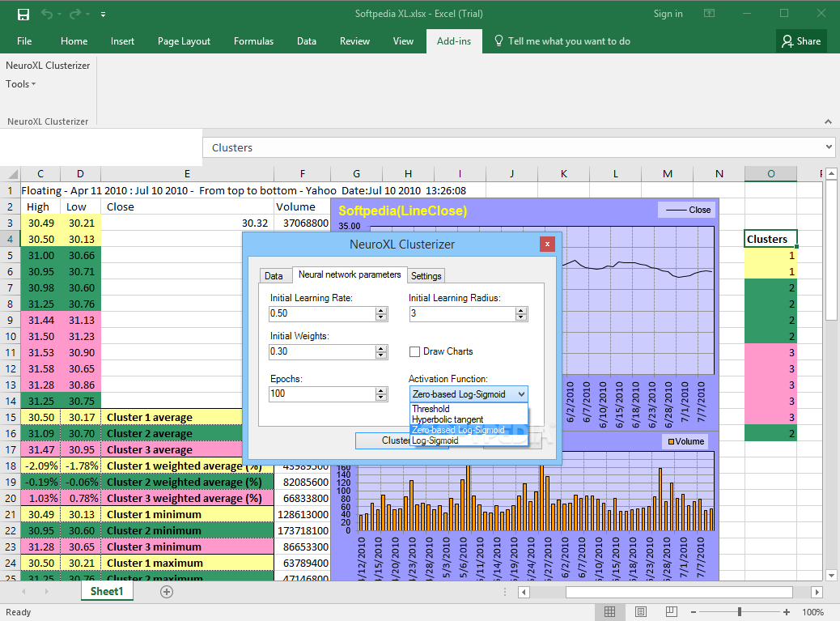
Task: Open the View ribbon tab
Action: (x=403, y=41)
